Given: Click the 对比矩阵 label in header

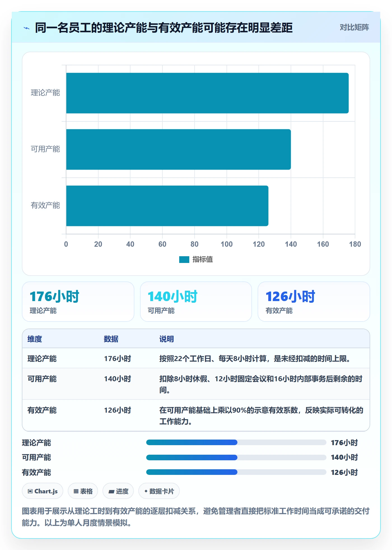Looking at the screenshot, I should 354,27.
